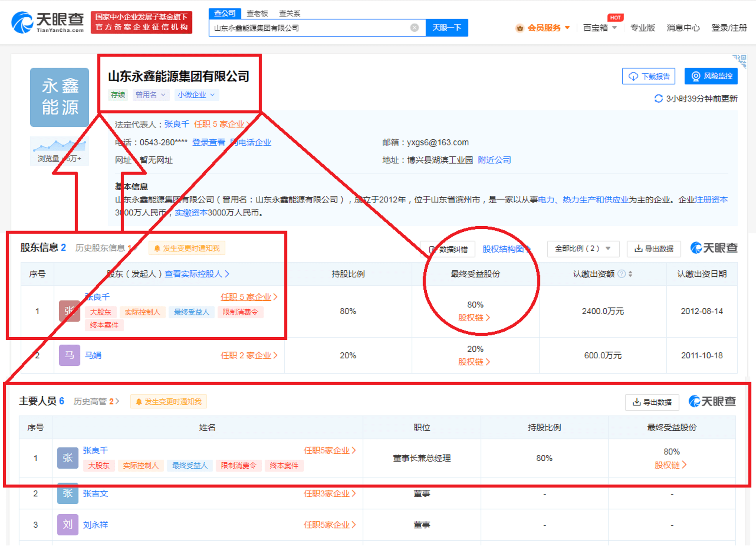Click 发生变更时通知我 in 主要人员 section
The image size is (756, 556).
[168, 402]
